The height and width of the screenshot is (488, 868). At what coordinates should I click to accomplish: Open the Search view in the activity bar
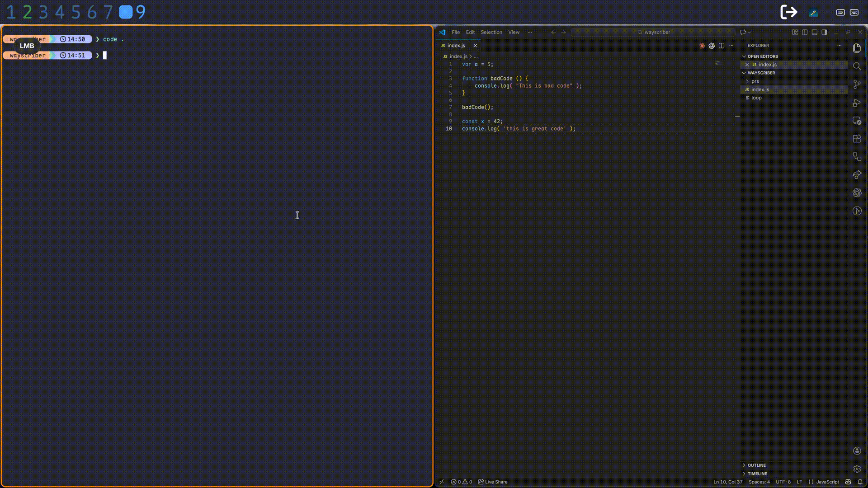click(x=857, y=66)
